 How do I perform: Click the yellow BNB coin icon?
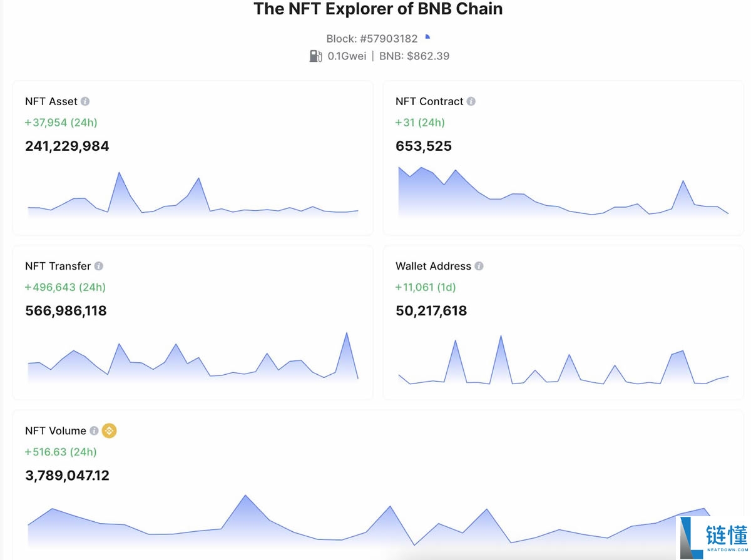click(108, 430)
